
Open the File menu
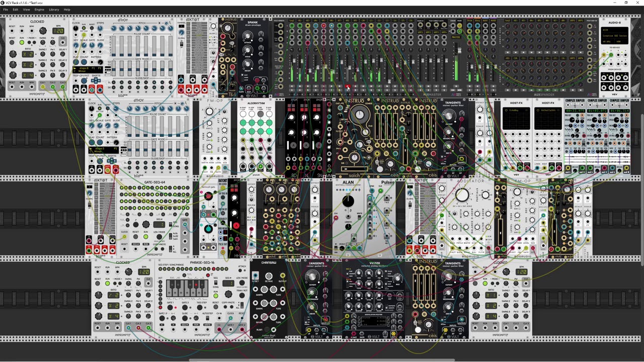6,10
